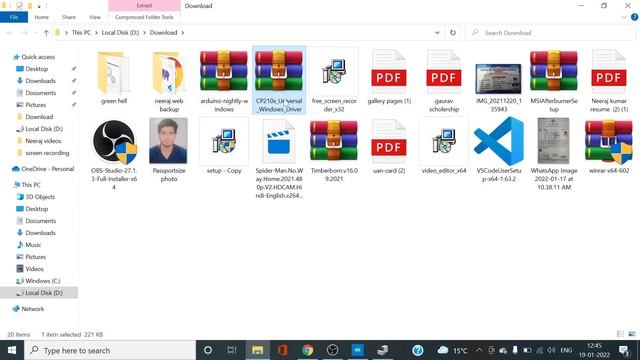
Task: Open the Windows Start menu
Action: (x=12, y=350)
